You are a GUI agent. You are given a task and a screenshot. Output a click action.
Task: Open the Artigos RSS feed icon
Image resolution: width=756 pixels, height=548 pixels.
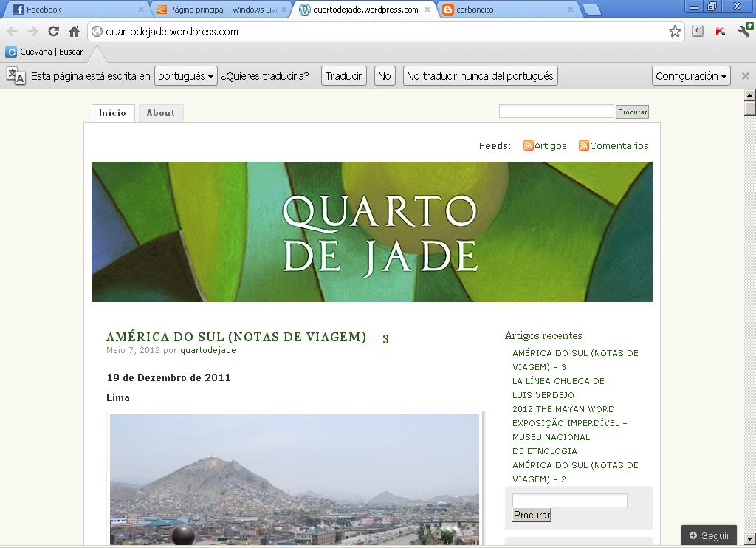pos(529,145)
